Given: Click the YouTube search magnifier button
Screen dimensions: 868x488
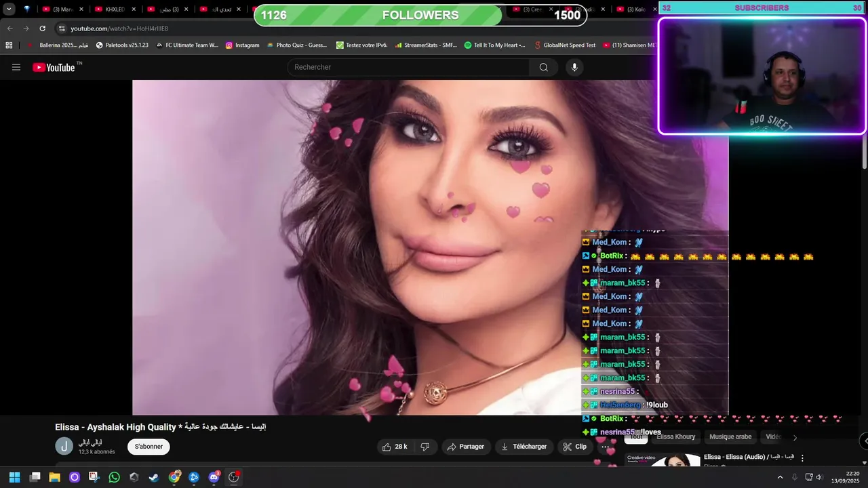Looking at the screenshot, I should [x=544, y=67].
